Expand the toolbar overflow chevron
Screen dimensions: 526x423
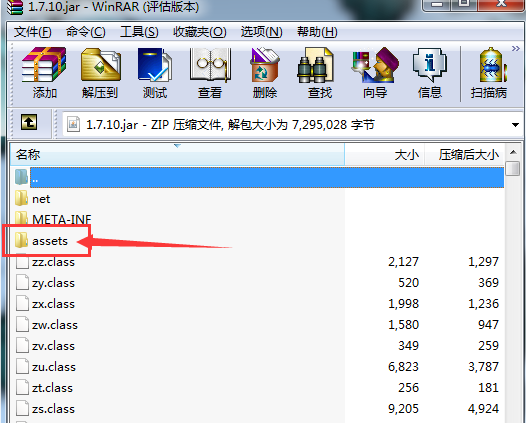[516, 49]
